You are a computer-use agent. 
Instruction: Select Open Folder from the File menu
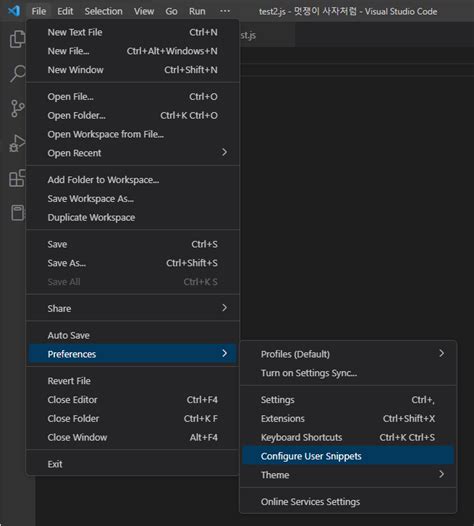coord(133,115)
